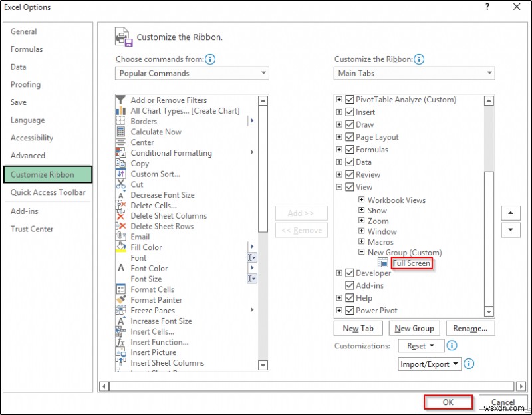Image resolution: width=532 pixels, height=415 pixels.
Task: Click the Insert Cells icon
Action: click(121, 331)
